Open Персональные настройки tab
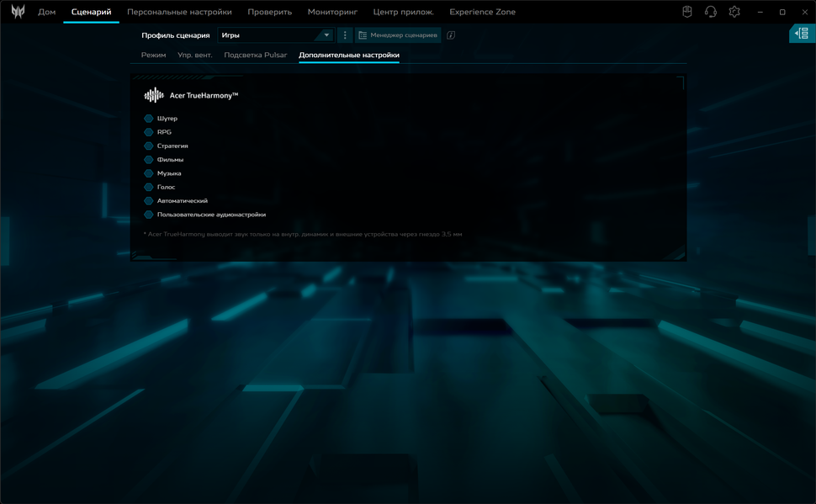816x504 pixels. (x=179, y=12)
